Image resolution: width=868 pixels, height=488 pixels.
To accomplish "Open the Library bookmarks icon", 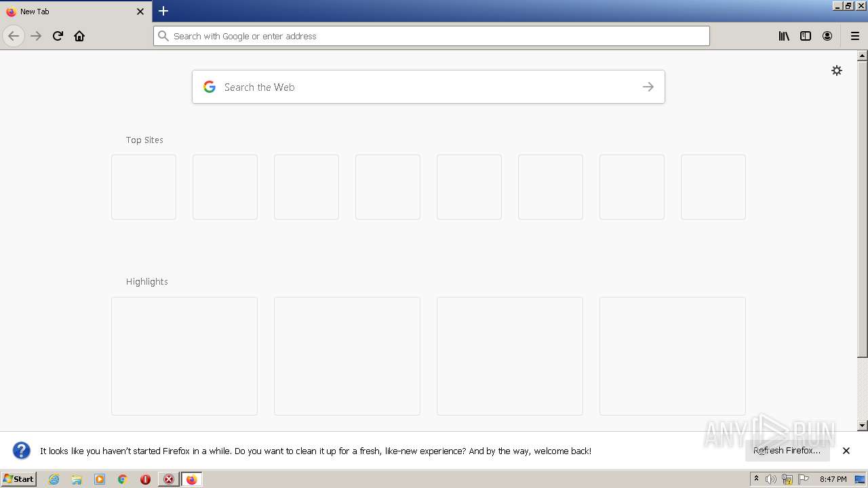I will click(x=784, y=36).
